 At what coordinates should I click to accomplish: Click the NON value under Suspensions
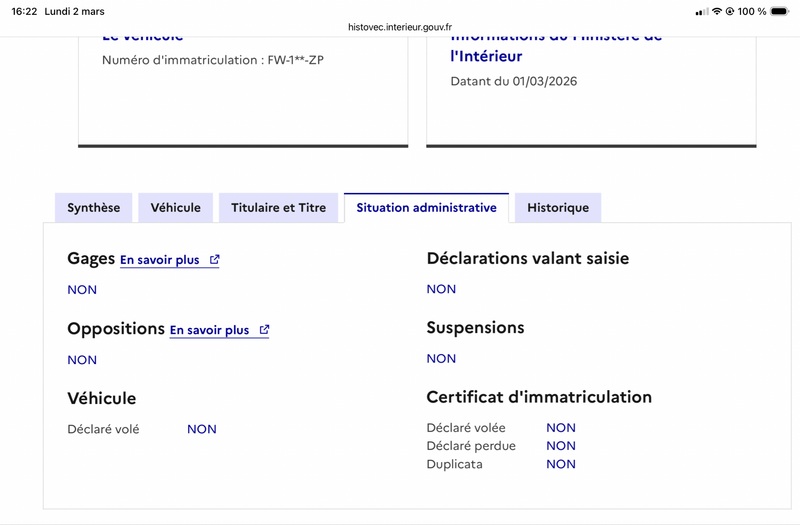(441, 358)
